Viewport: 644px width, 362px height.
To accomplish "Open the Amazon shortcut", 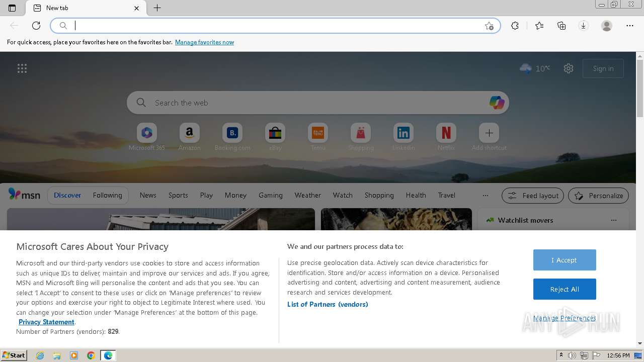I will click(190, 137).
